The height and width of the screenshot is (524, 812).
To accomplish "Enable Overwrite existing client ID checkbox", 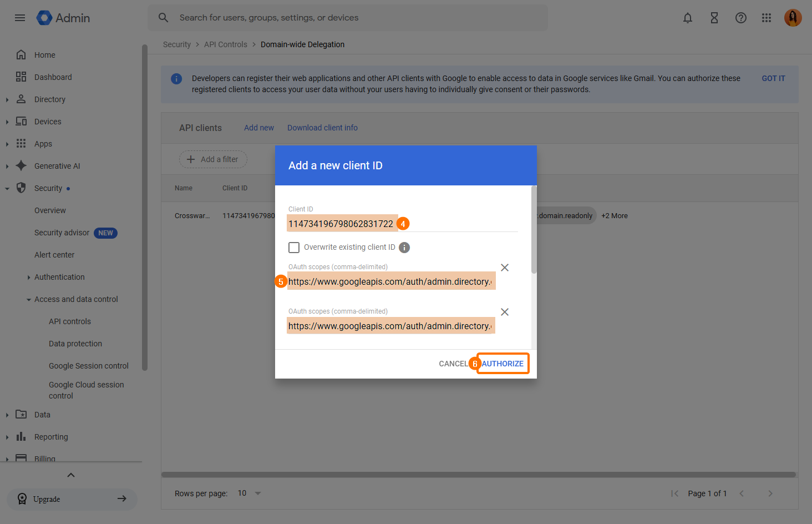I will [294, 248].
